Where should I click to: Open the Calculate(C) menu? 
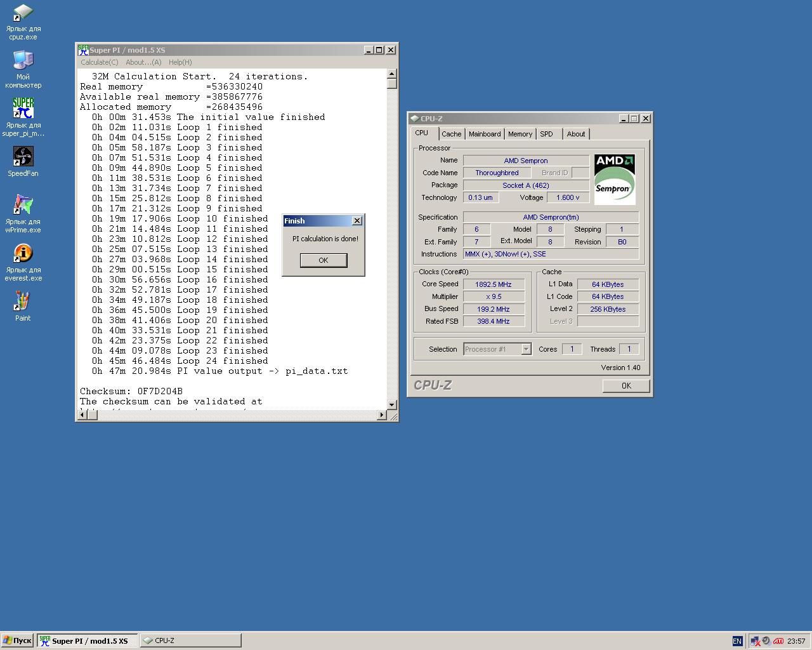click(x=100, y=62)
